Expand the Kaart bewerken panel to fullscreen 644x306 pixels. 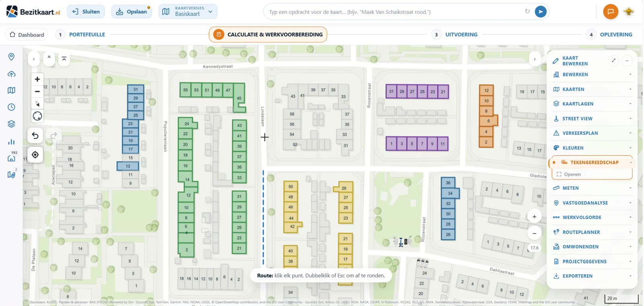pos(613,60)
